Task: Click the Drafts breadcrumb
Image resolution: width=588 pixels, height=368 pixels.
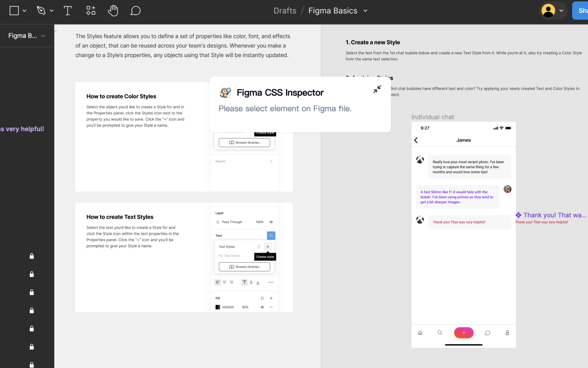Action: tap(285, 11)
